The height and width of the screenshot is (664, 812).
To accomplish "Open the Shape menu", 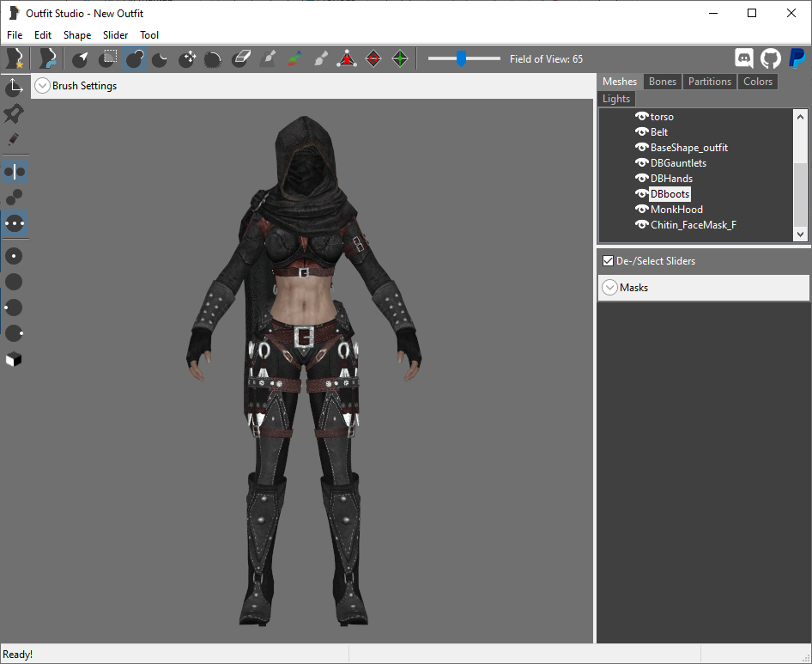I will click(x=77, y=34).
